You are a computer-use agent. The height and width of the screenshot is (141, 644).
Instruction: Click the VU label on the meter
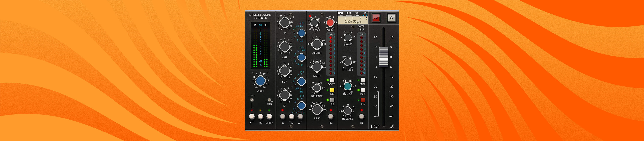pos(260,25)
